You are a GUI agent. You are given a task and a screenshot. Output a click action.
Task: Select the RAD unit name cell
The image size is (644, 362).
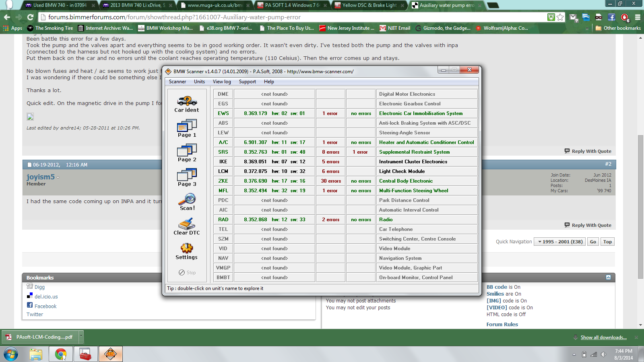tap(223, 220)
